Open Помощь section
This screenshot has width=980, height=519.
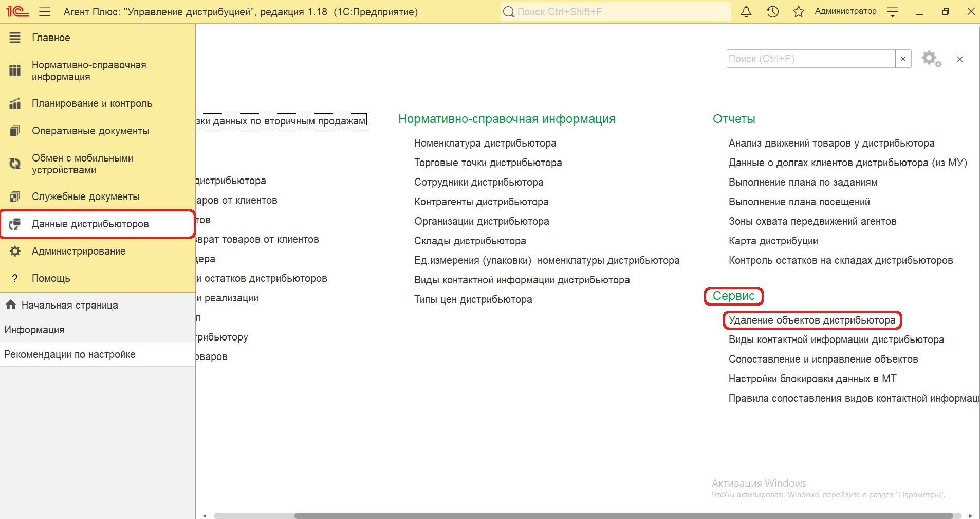(98, 278)
